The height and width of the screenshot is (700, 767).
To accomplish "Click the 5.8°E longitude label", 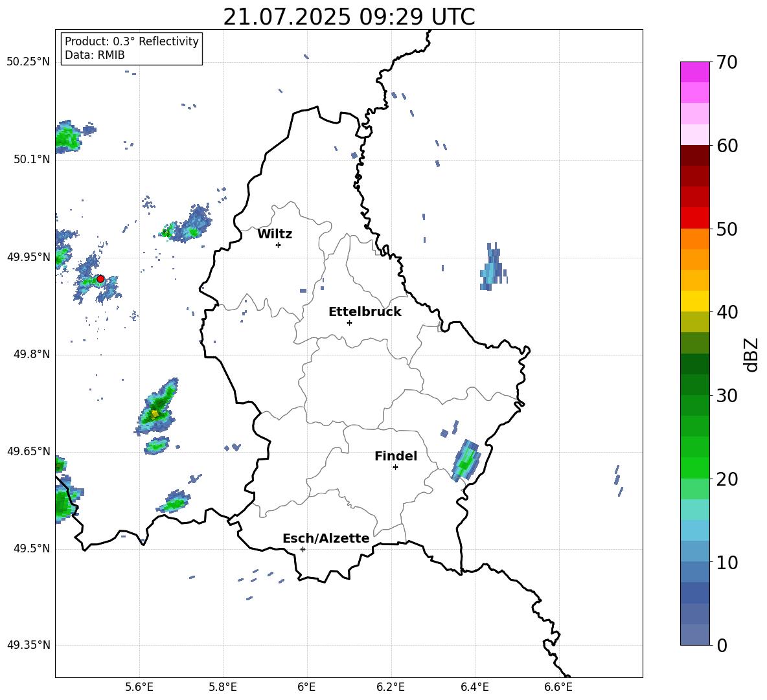I will pos(223,687).
